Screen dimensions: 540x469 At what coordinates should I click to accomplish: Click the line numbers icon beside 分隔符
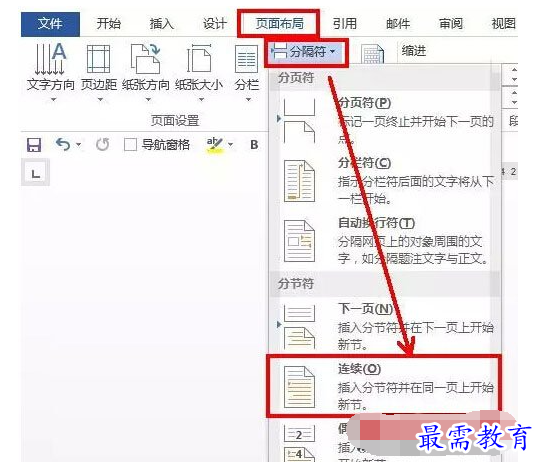(372, 54)
